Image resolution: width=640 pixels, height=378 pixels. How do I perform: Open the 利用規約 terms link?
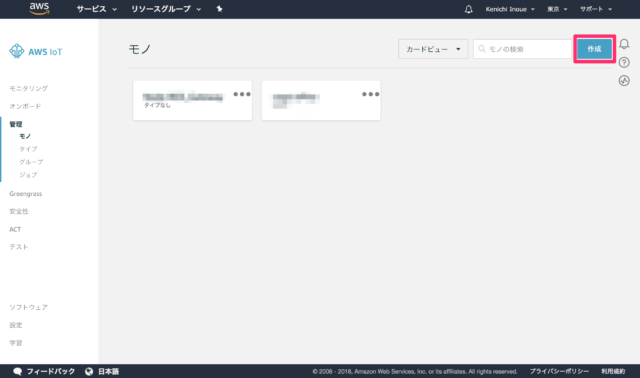pyautogui.click(x=613, y=371)
